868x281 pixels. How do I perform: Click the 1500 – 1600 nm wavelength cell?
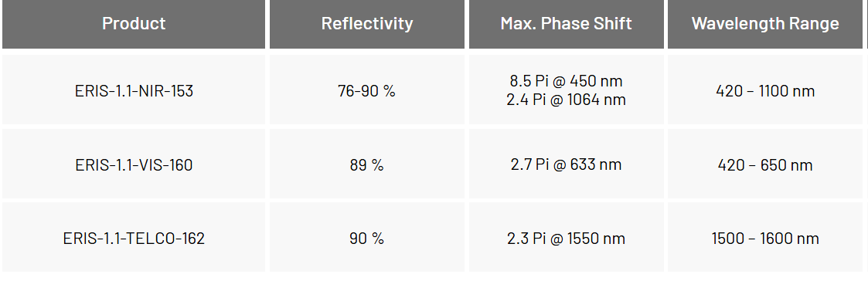point(765,237)
